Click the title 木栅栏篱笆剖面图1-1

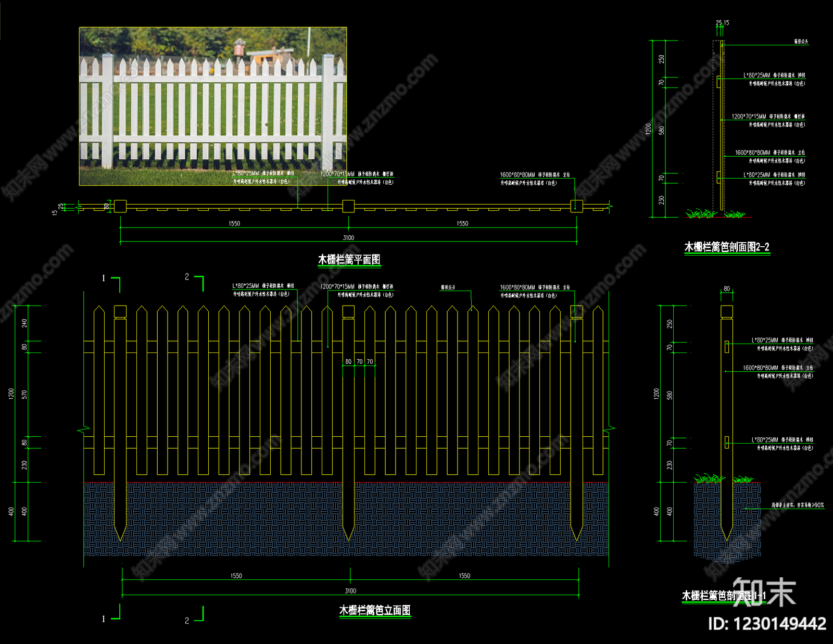(724, 595)
